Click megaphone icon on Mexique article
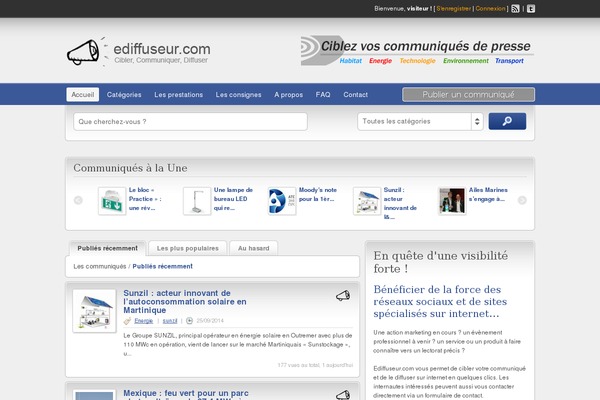This screenshot has height=400, width=600. (343, 395)
